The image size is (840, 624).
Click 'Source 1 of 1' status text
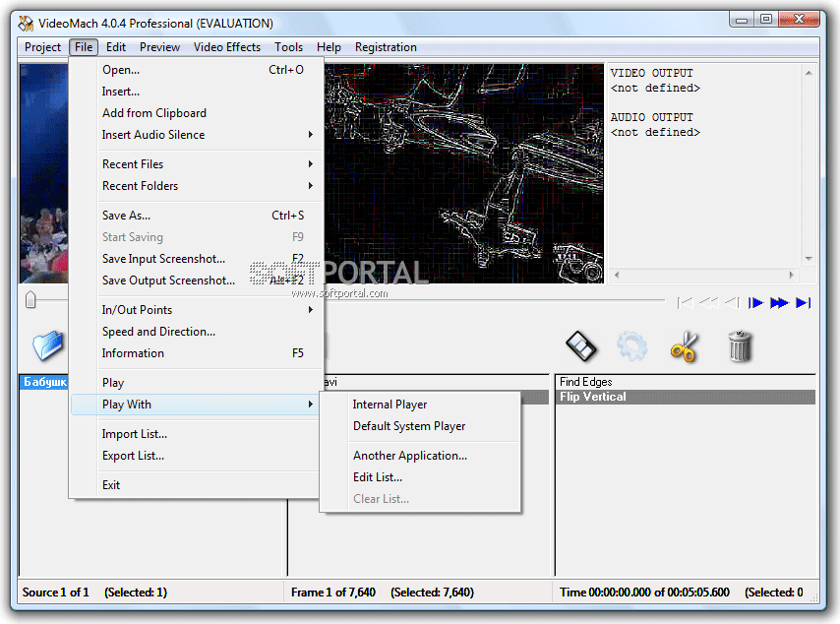coord(55,593)
